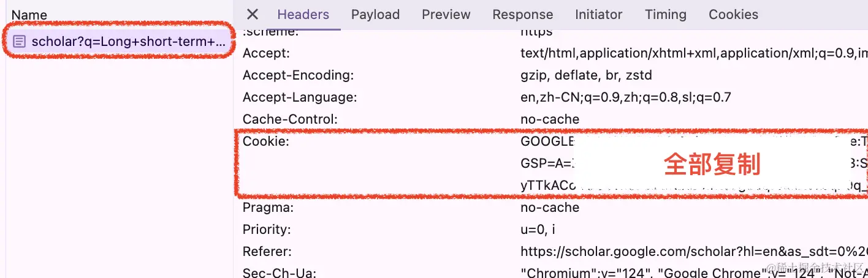868x278 pixels.
Task: Click the Referer scholar.google.com URL
Action: click(x=694, y=252)
